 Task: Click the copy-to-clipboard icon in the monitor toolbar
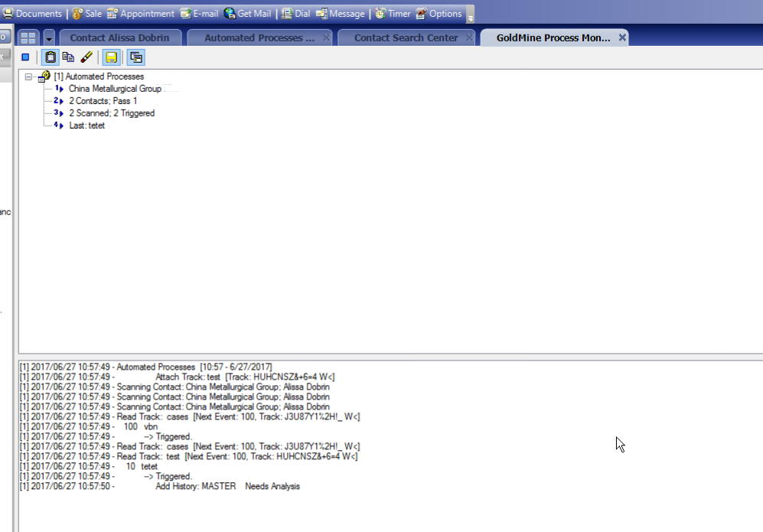pyautogui.click(x=69, y=57)
